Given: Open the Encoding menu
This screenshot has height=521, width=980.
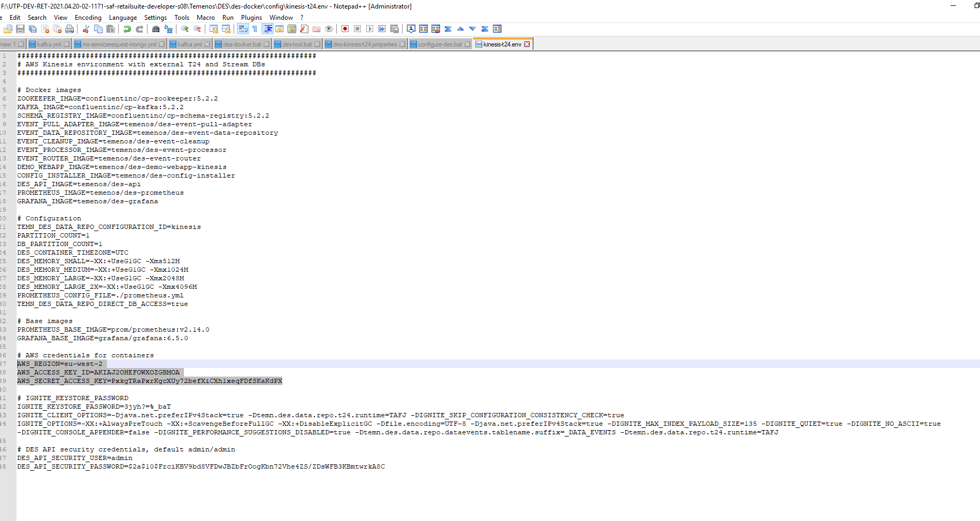Looking at the screenshot, I should (88, 18).
